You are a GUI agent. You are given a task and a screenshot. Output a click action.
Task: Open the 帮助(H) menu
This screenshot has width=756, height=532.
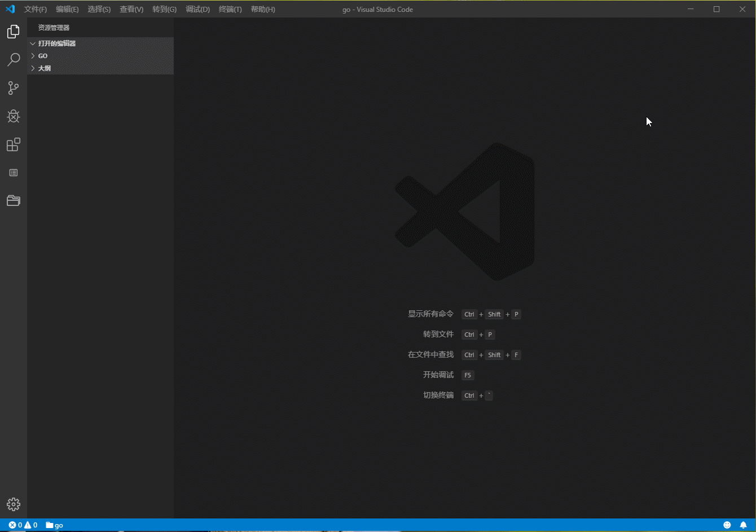pos(263,10)
